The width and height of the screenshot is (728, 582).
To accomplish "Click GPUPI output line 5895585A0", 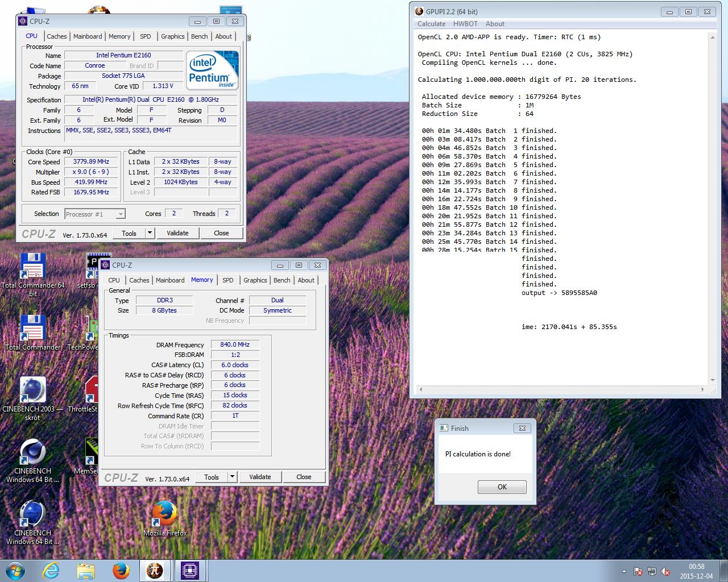I will [559, 293].
